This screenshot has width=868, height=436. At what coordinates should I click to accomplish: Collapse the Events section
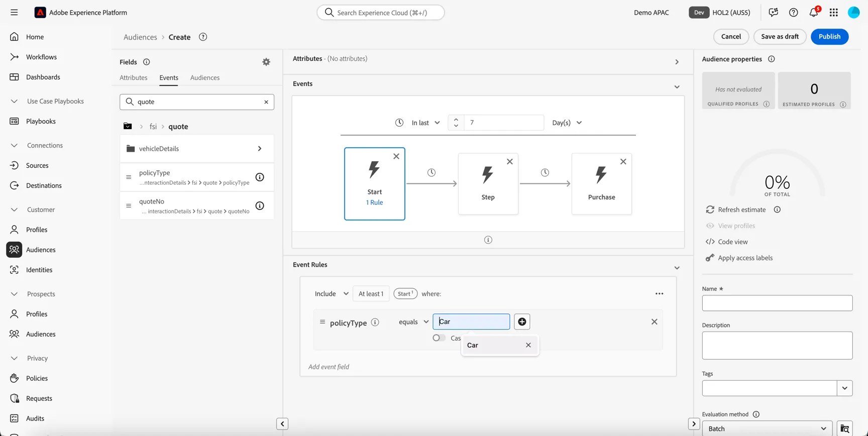(x=677, y=87)
